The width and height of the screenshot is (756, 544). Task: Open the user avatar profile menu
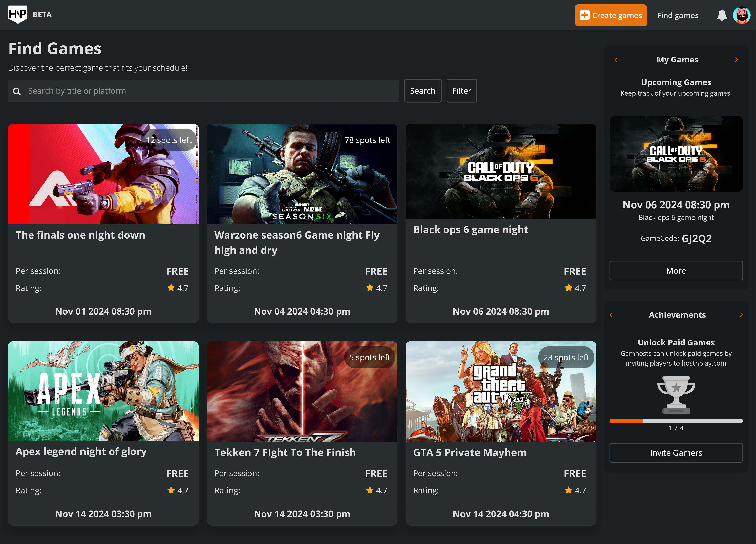click(742, 15)
